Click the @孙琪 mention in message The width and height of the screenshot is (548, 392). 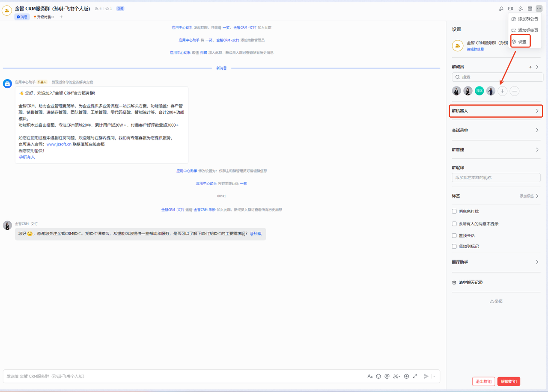coord(256,234)
